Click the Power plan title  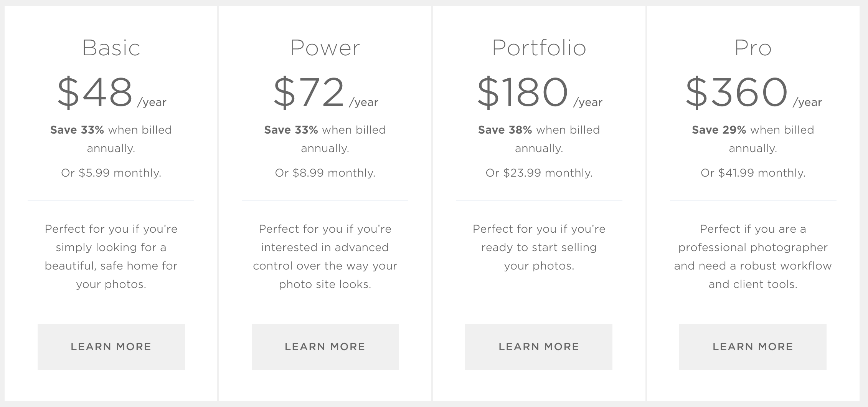click(x=325, y=48)
